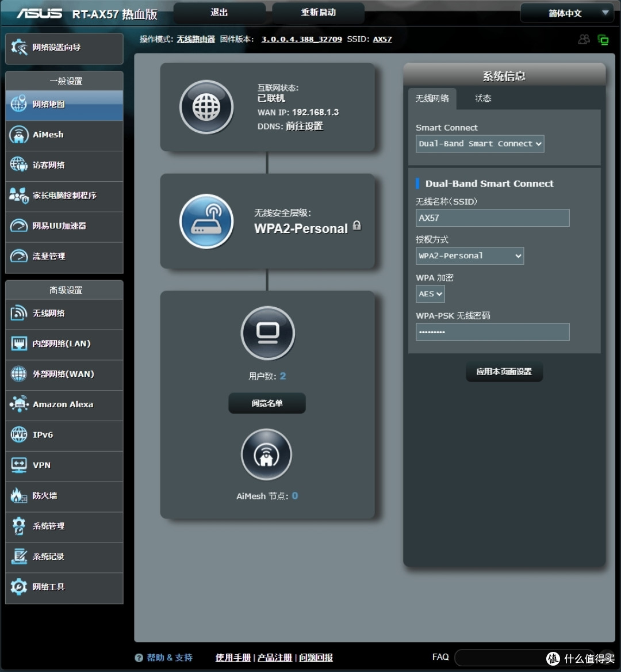The width and height of the screenshot is (621, 672).
Task: Click the 已联机 internet status text
Action: click(x=271, y=98)
